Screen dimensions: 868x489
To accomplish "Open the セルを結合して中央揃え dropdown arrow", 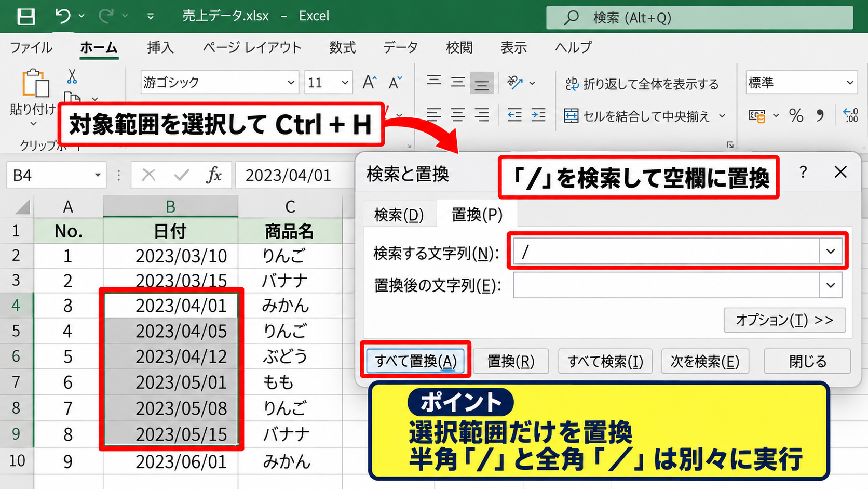I will pyautogui.click(x=722, y=116).
